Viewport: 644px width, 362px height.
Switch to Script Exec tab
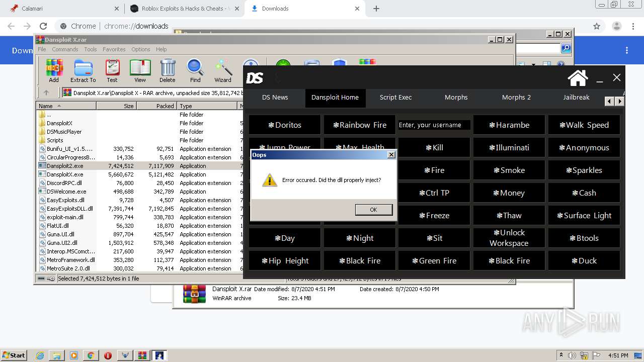click(395, 98)
